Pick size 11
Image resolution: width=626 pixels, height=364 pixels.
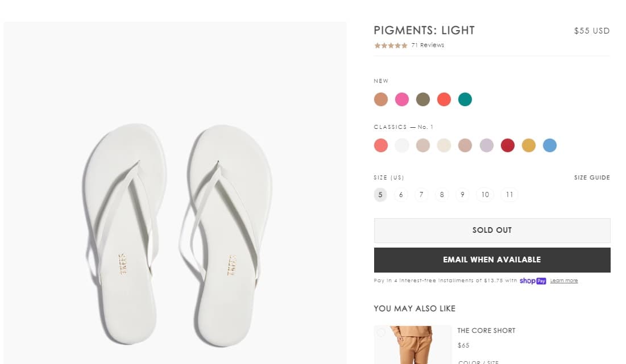pyautogui.click(x=509, y=194)
